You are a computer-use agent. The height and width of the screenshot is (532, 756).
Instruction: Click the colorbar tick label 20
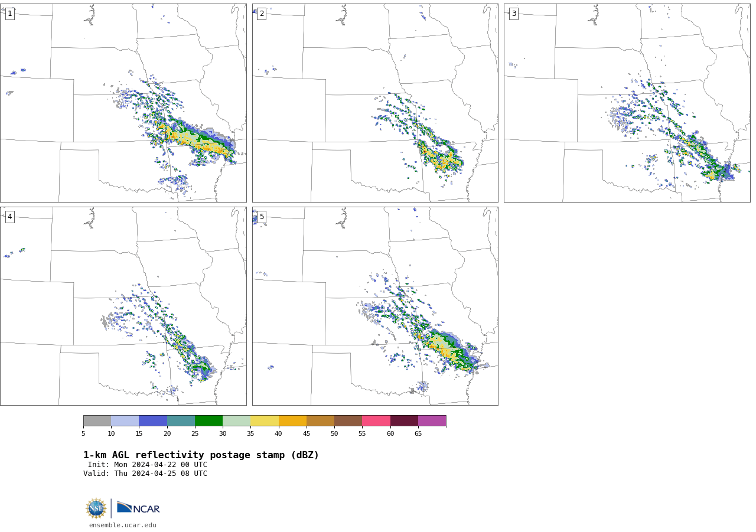(167, 434)
